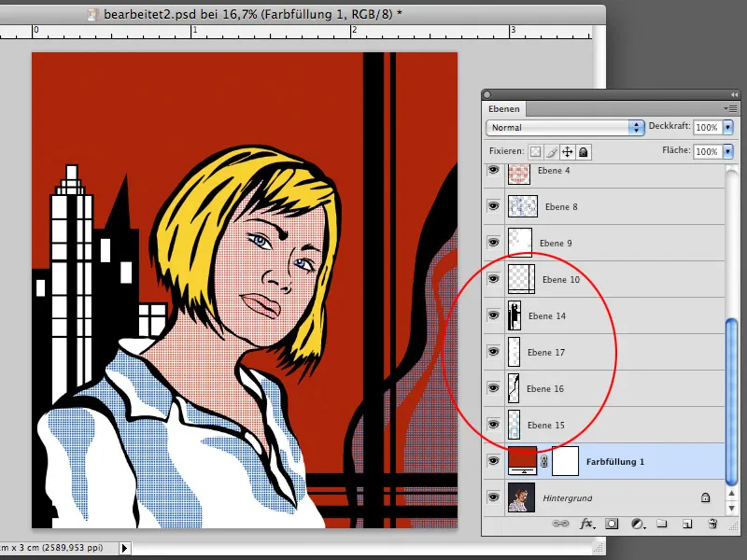Image resolution: width=747 pixels, height=560 pixels.
Task: Lock image pixels brush icon
Action: pos(552,152)
